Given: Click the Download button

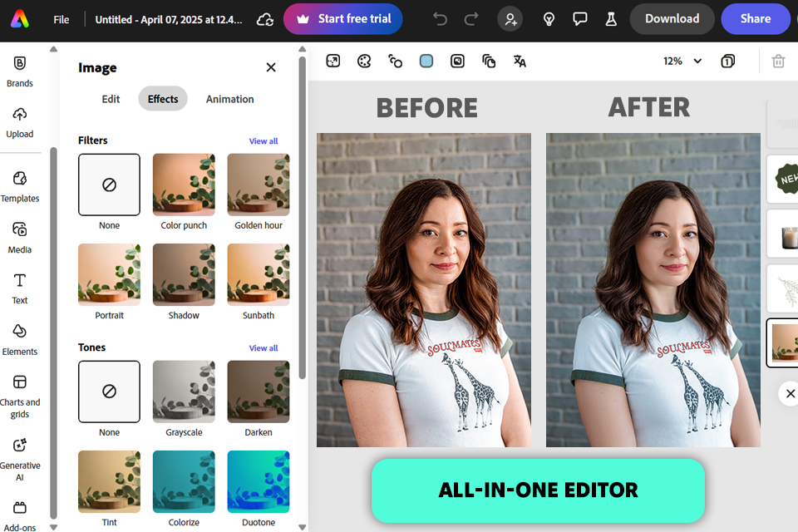Looking at the screenshot, I should click(672, 19).
